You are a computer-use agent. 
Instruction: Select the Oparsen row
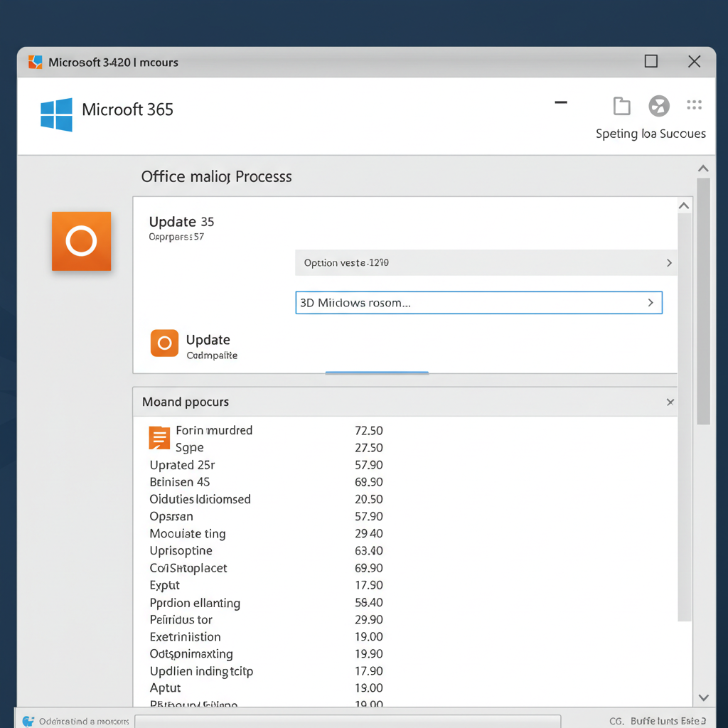[266, 516]
